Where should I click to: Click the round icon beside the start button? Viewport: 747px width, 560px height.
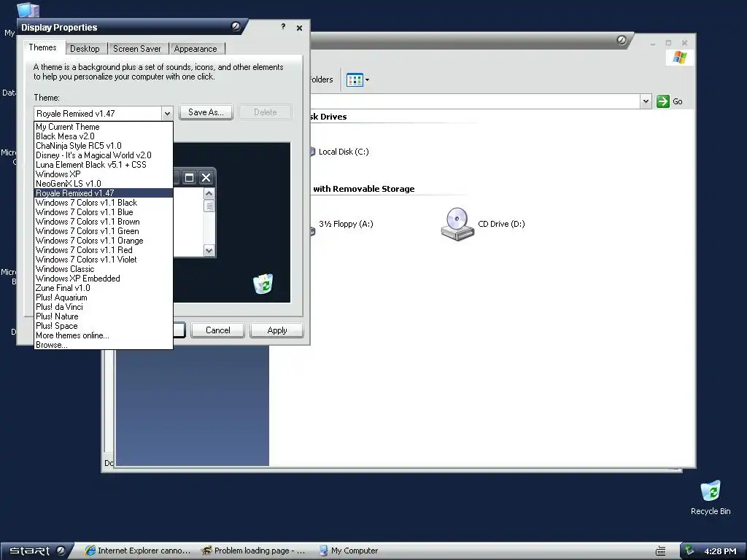[61, 551]
